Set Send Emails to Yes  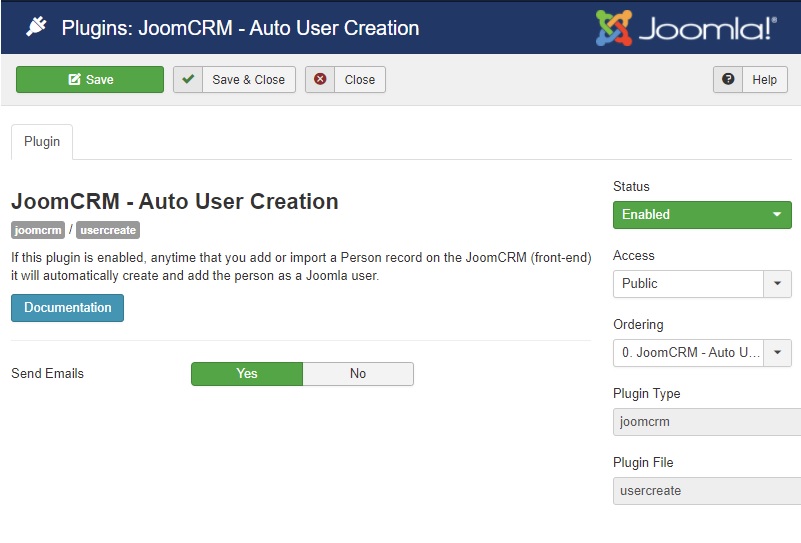pyautogui.click(x=247, y=373)
